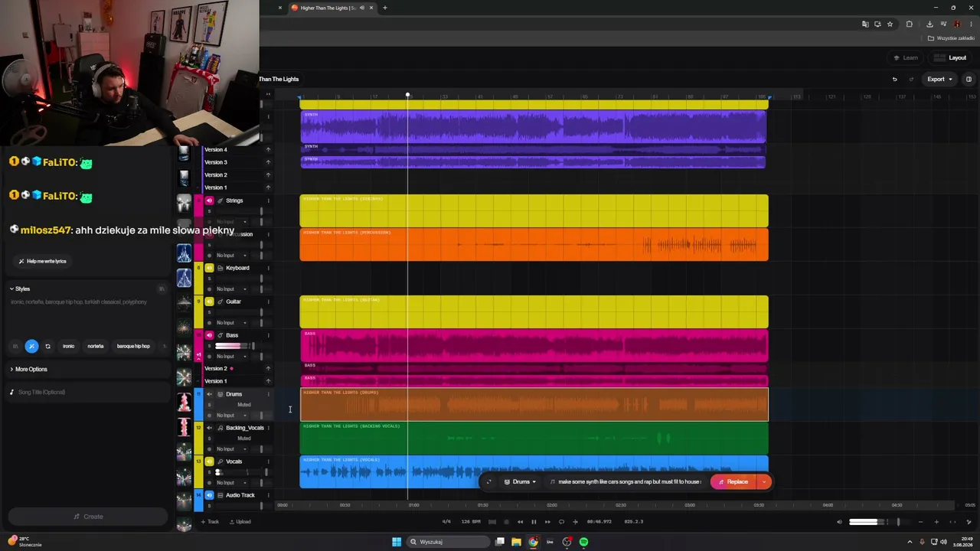Viewport: 980px width, 551px height.
Task: Click the Guitar instrument icon
Action: click(220, 302)
